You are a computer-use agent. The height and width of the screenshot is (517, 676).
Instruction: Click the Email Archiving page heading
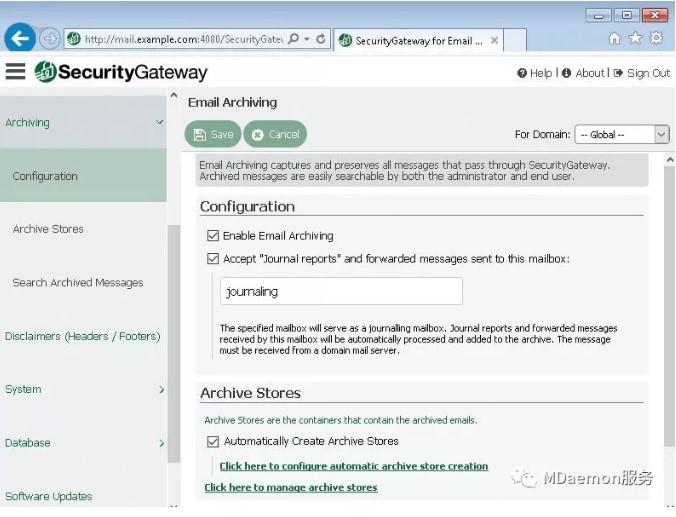[x=232, y=102]
